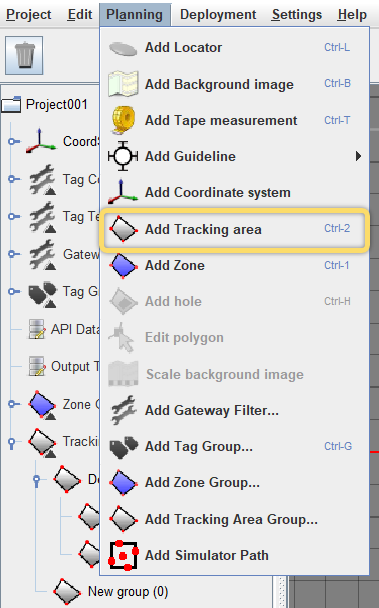Screen dimensions: 379x608
Task: Click the Add Coordinate system axes icon
Action: coord(123,192)
